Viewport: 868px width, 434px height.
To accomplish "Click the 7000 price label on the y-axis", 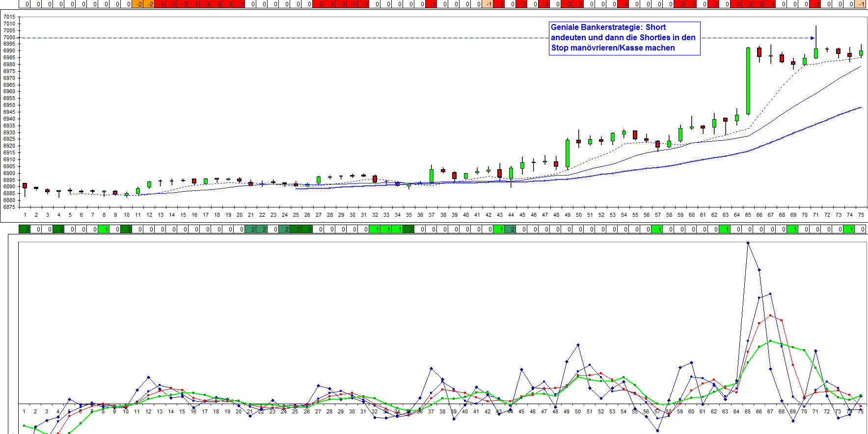I will [x=9, y=37].
